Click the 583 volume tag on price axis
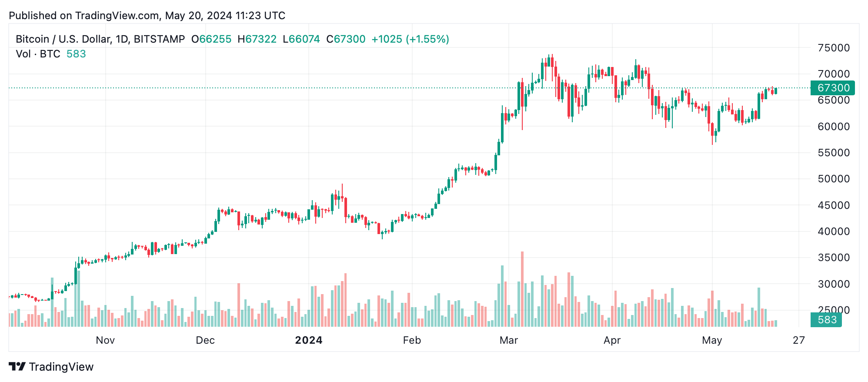Screen dimensions: 868x382 click(x=826, y=320)
